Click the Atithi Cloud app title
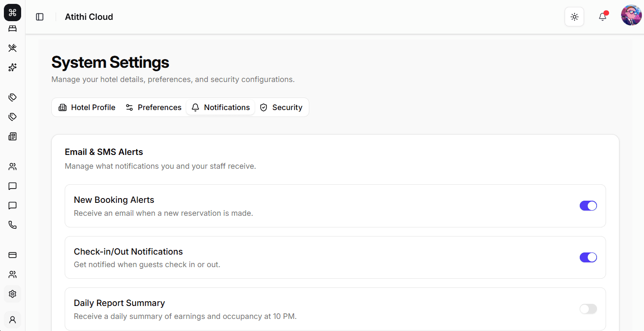 [x=89, y=17]
